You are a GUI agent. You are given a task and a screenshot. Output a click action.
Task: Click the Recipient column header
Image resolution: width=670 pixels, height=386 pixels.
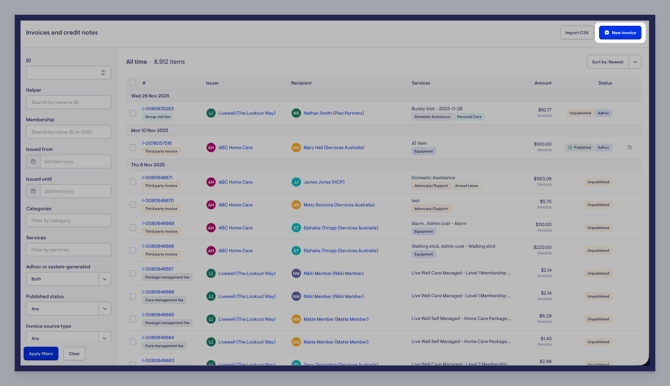[x=301, y=83]
